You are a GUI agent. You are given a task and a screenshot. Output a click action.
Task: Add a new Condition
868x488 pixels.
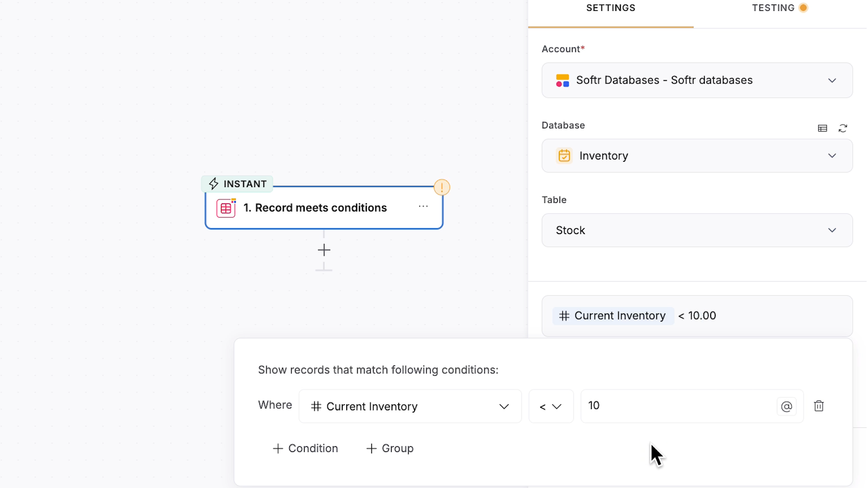tap(305, 448)
